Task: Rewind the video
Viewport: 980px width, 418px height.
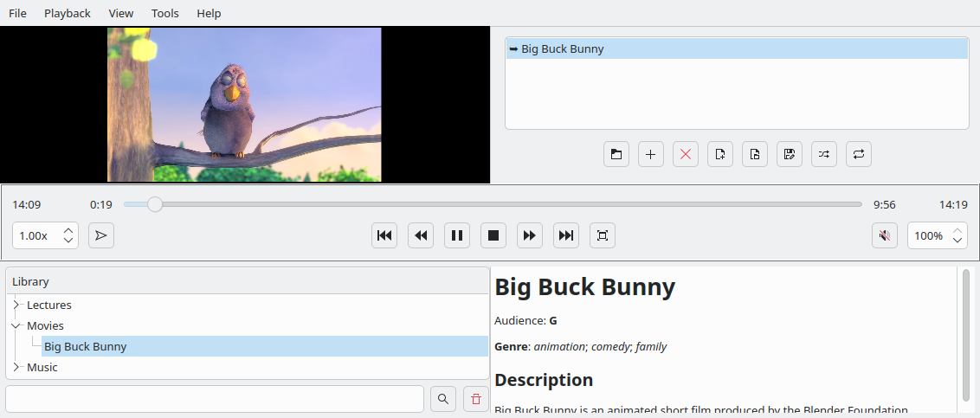Action: pyautogui.click(x=421, y=235)
